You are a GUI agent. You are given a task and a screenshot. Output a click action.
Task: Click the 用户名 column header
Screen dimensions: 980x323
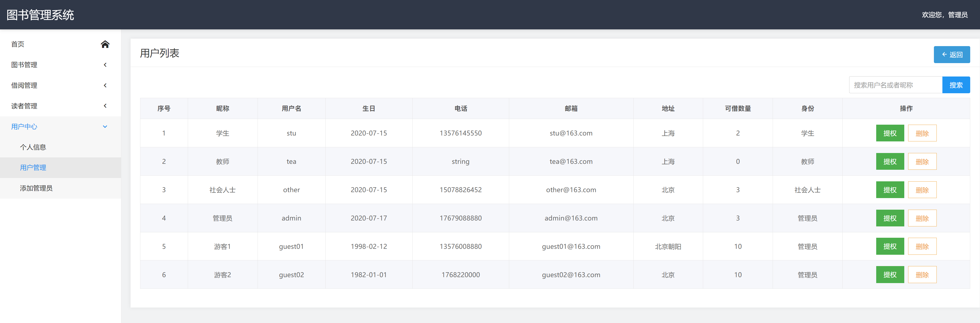pos(291,108)
